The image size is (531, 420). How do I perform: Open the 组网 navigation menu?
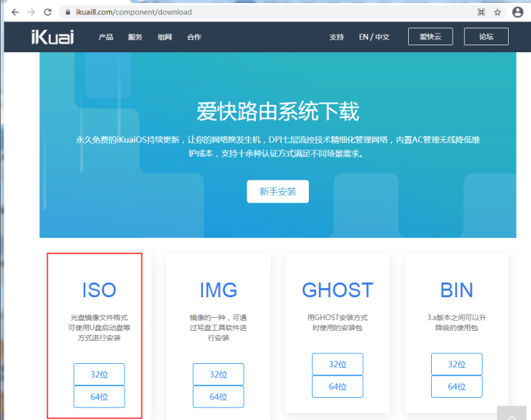tap(164, 37)
